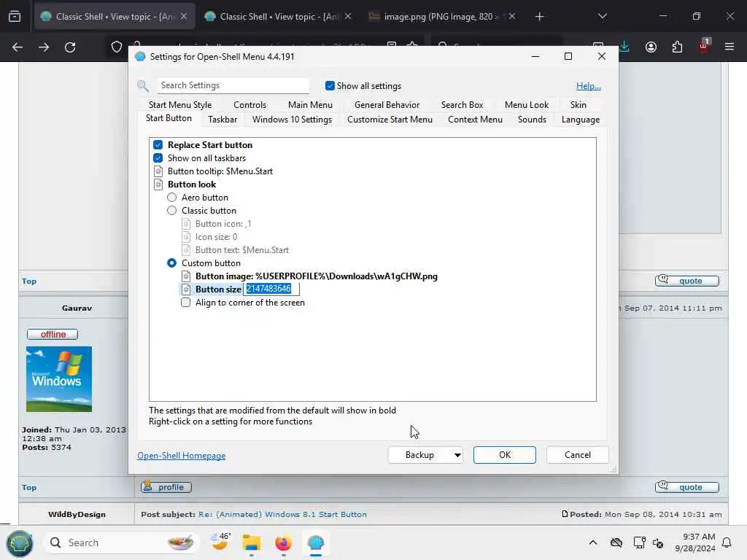Click the Button look setting icon
Image resolution: width=747 pixels, height=560 pixels.
coord(158,184)
